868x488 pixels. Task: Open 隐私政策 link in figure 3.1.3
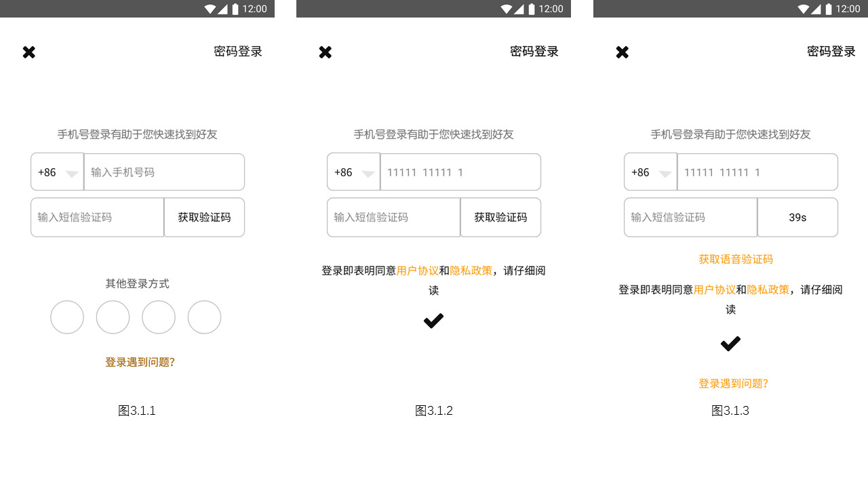pyautogui.click(x=768, y=289)
